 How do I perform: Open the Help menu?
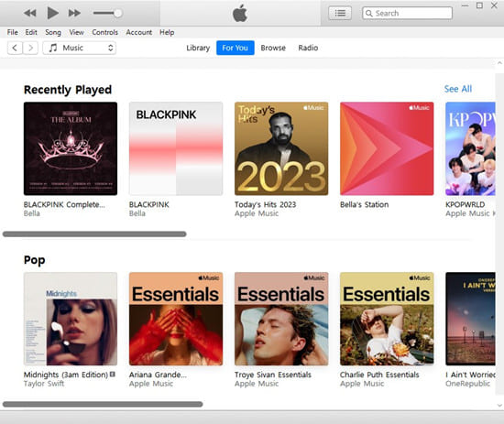point(167,32)
